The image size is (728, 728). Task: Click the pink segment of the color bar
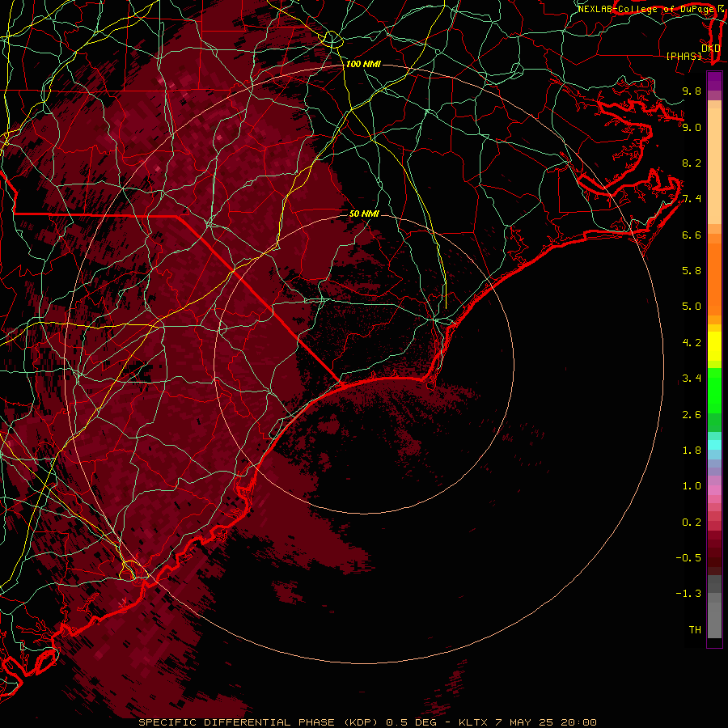pos(714,490)
